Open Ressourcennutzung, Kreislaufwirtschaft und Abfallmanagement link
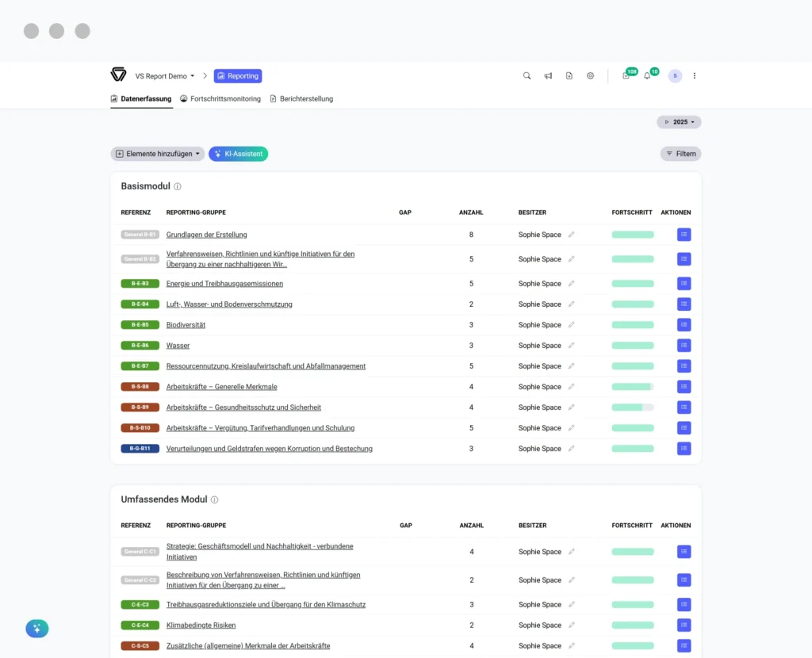 266,366
